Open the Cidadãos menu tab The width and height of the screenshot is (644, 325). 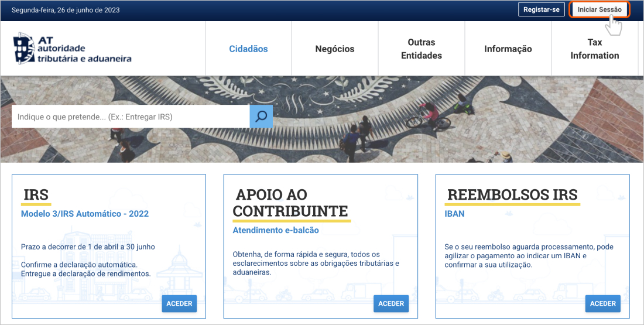pos(248,49)
